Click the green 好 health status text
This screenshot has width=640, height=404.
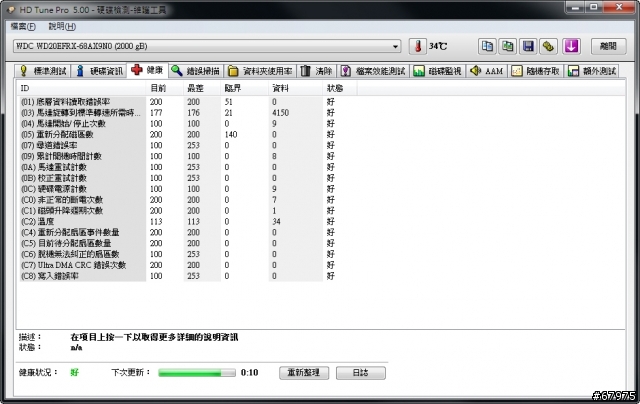(x=74, y=373)
